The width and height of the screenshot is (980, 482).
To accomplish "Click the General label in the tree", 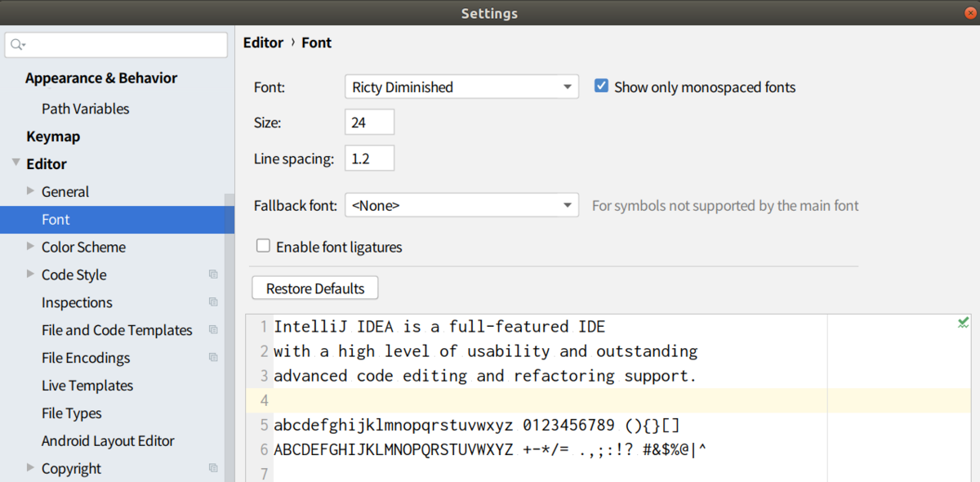I will pos(65,192).
